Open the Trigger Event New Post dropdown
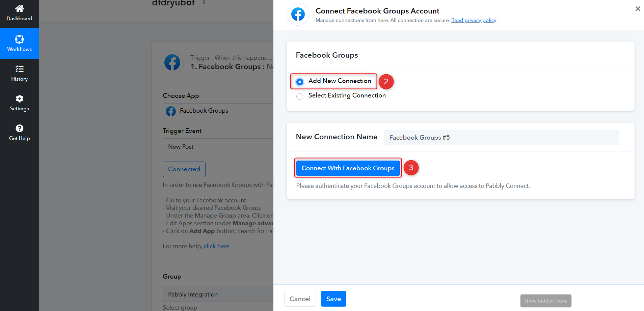644x311 pixels. pos(218,146)
